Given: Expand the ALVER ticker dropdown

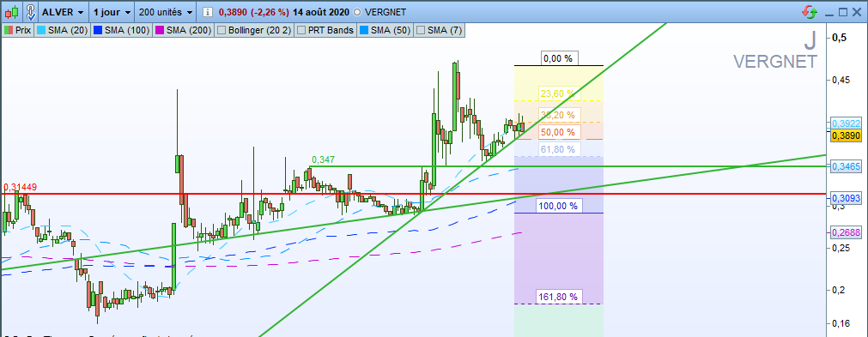Looking at the screenshot, I should point(64,12).
